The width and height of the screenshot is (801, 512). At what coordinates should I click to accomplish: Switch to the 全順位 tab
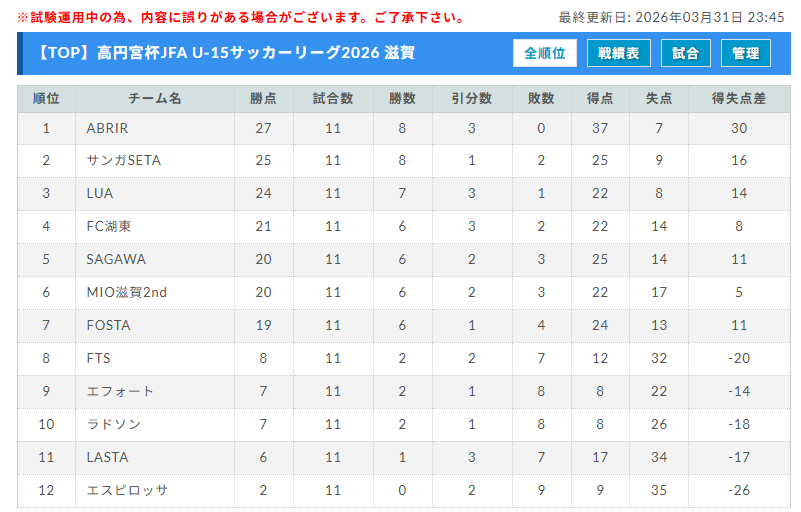point(545,53)
